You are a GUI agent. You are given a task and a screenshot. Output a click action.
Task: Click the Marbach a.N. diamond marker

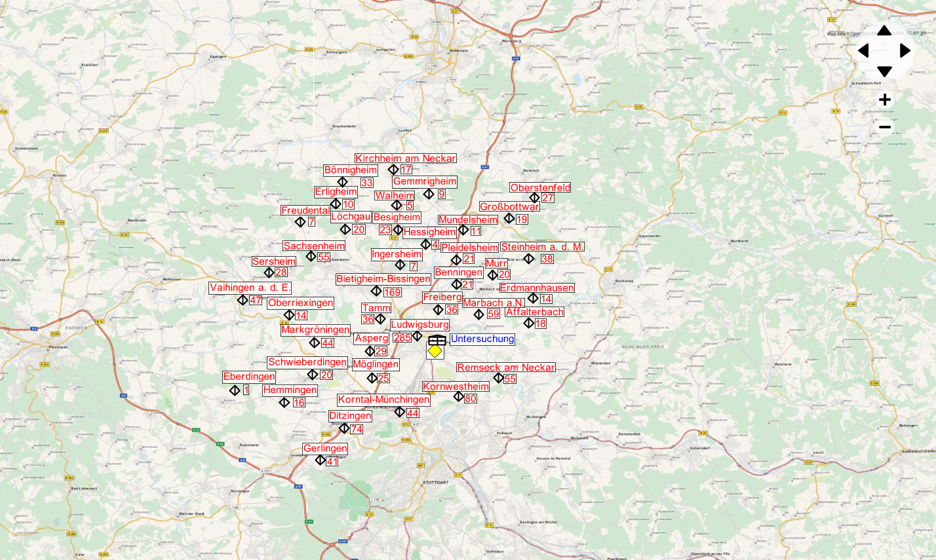(478, 314)
